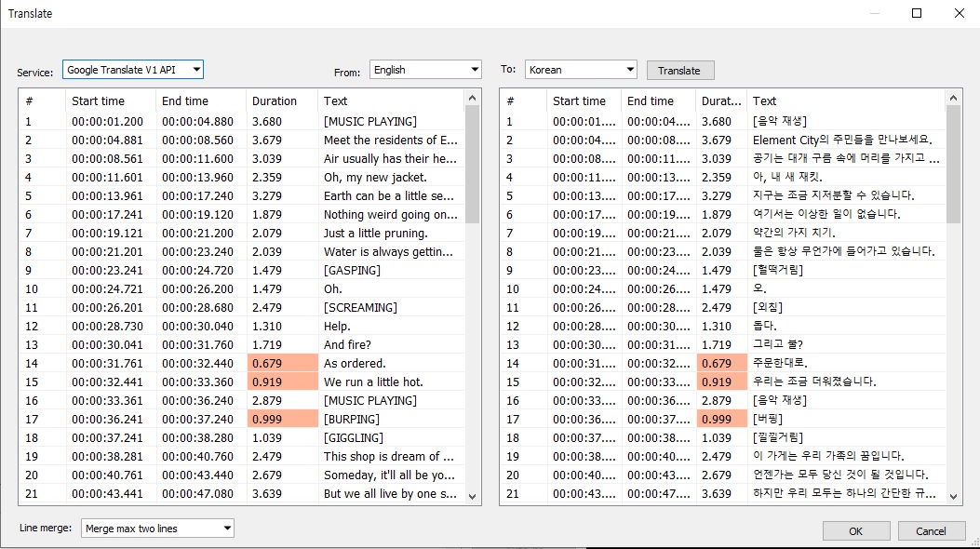Select source row '[SCREAMING]'
This screenshot has width=980, height=549.
[242, 307]
